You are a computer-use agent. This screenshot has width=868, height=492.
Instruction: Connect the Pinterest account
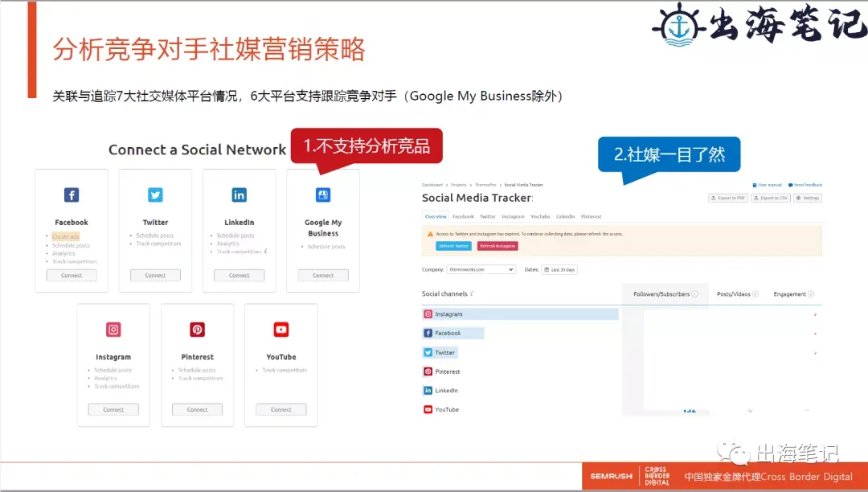click(198, 409)
